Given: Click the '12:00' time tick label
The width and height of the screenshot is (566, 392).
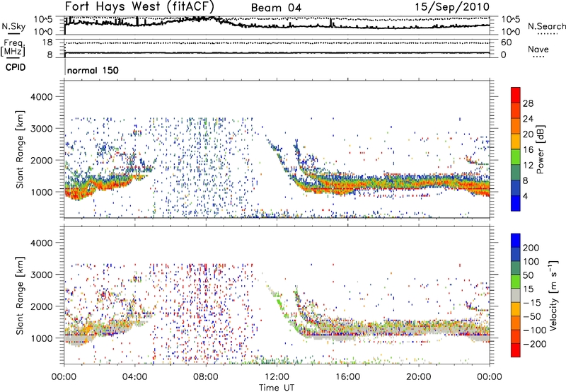Looking at the screenshot, I should pos(277,377).
